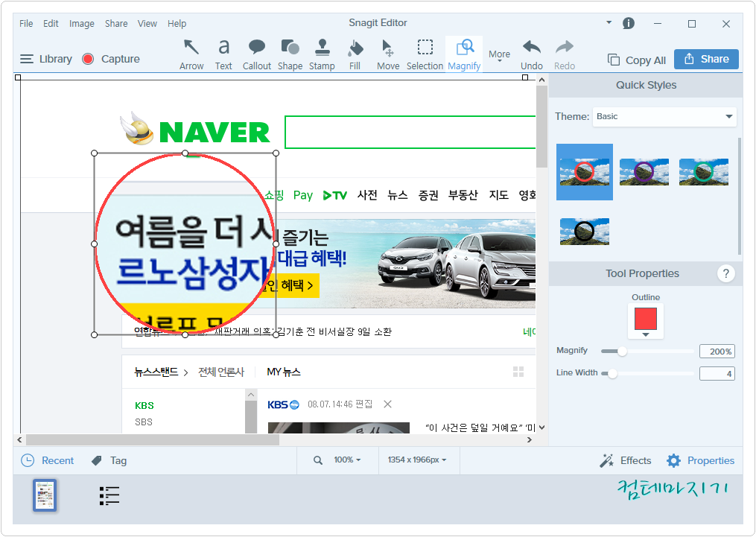Click the blue Share button

point(706,59)
